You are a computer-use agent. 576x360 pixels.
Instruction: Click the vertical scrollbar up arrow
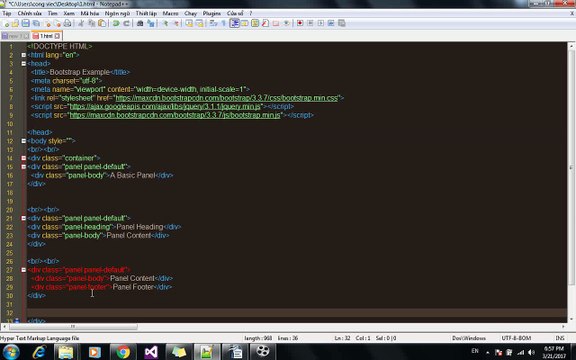click(571, 46)
